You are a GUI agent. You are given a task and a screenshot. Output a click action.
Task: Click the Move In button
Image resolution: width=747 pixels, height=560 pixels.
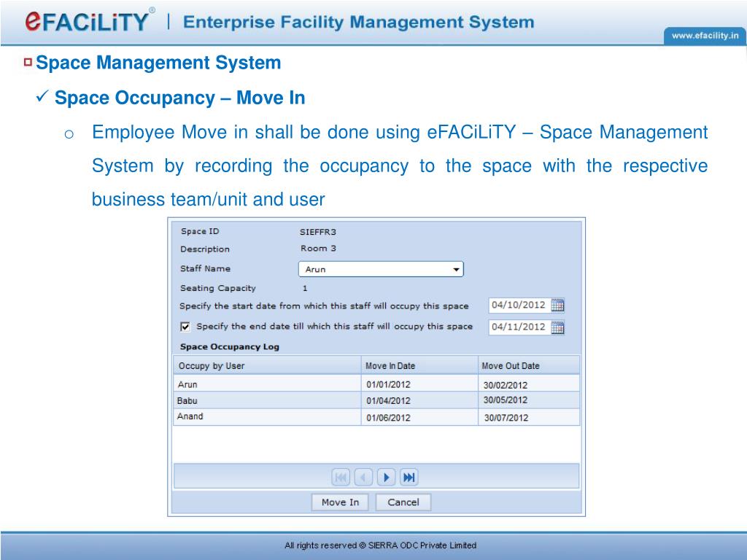click(340, 502)
